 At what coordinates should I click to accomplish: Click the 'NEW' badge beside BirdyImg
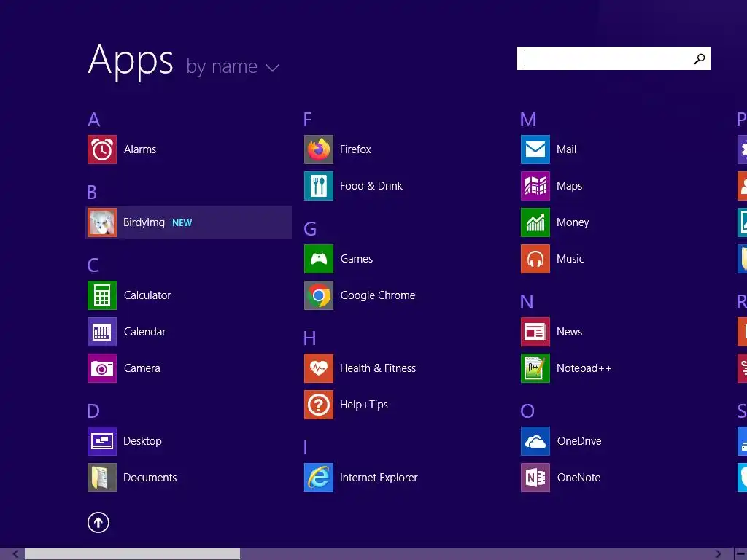pos(182,223)
